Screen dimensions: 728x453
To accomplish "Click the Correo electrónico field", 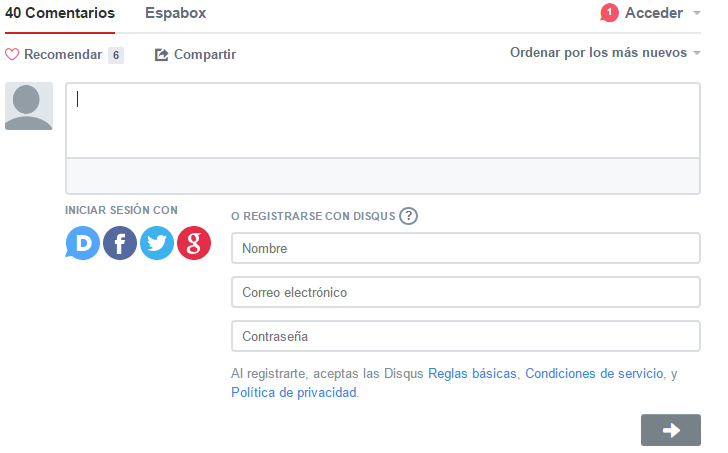I will [466, 292].
